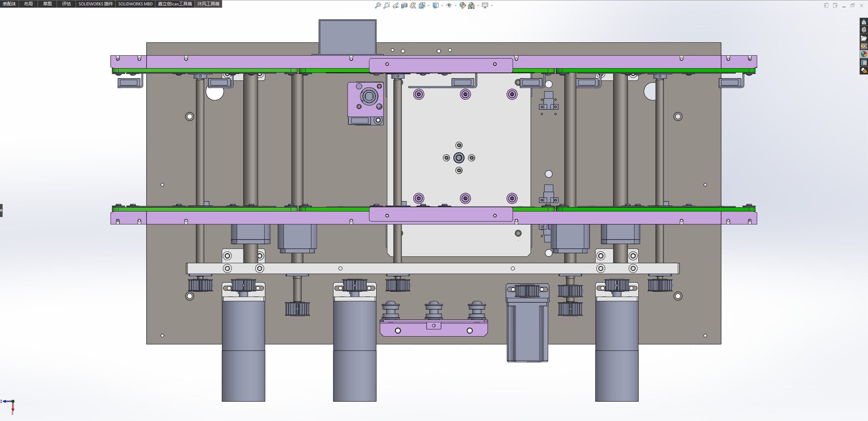Expand the right panel with the right-arrow button

[835, 5]
